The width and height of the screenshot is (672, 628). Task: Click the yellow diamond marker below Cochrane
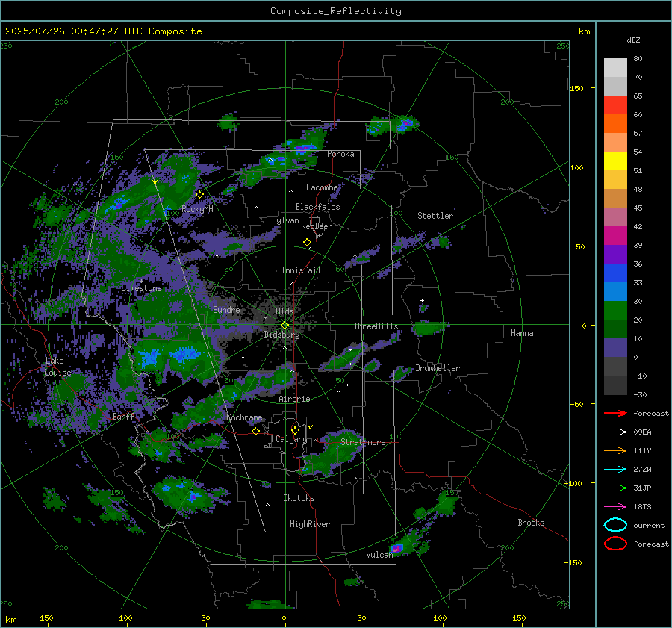click(256, 431)
